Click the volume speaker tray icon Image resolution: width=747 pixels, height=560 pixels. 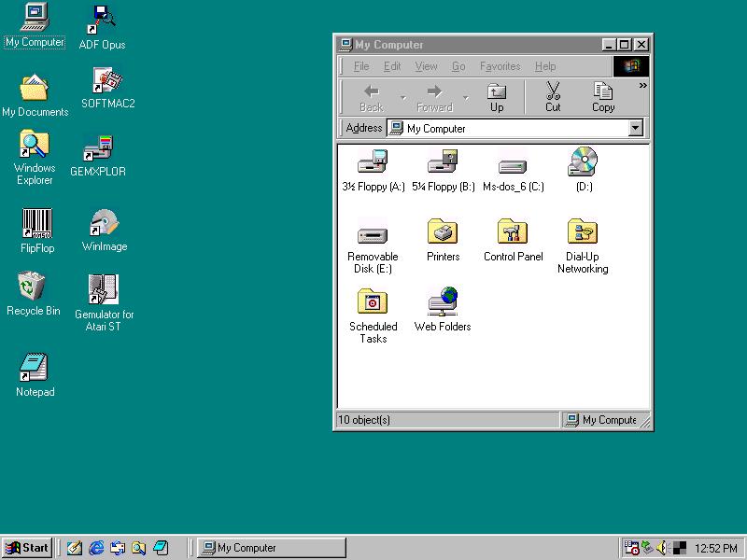662,548
